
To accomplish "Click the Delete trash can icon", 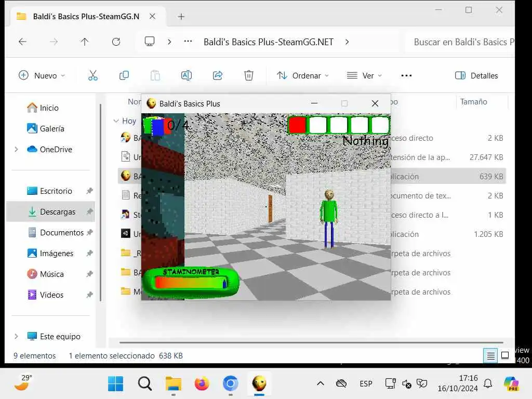I will point(249,75).
